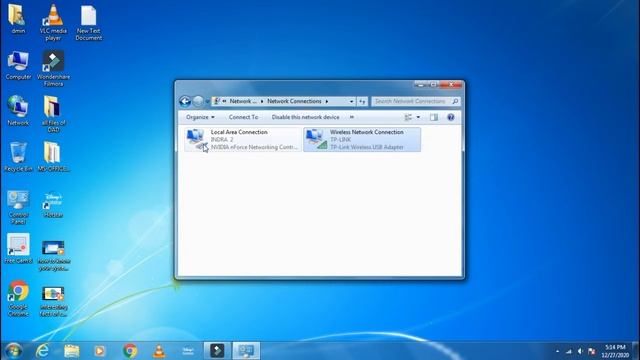Open the Computer desktop icon

click(18, 65)
